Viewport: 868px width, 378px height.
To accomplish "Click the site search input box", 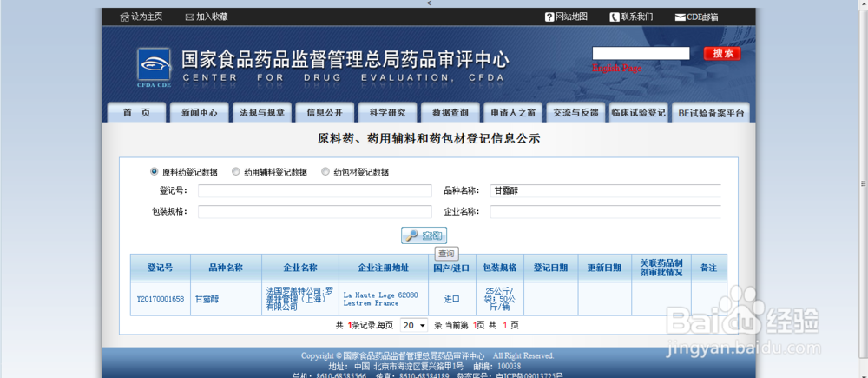I will point(641,53).
